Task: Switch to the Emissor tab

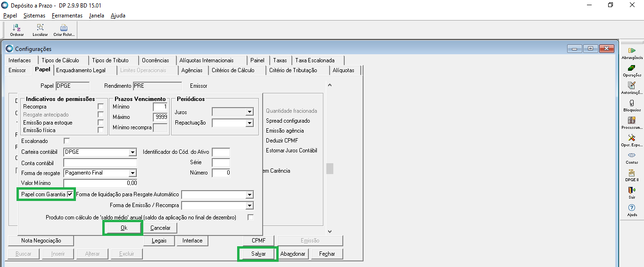Action: (x=17, y=70)
